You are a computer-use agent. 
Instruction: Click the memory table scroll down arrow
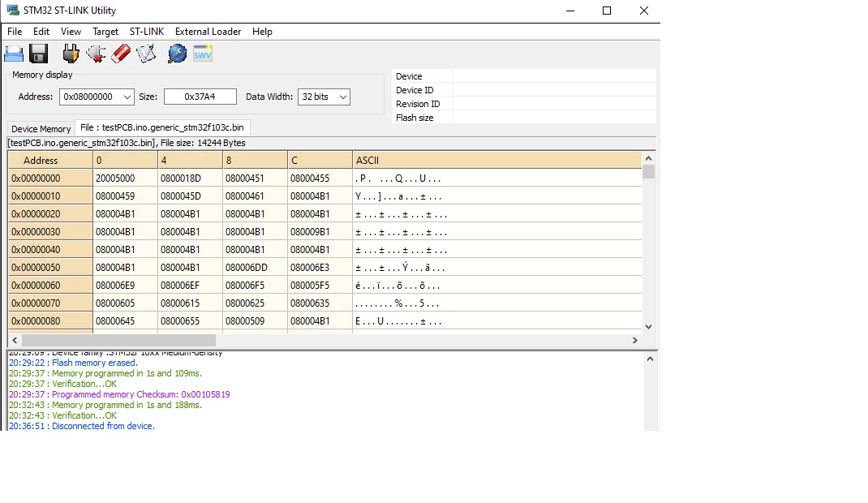[x=649, y=326]
